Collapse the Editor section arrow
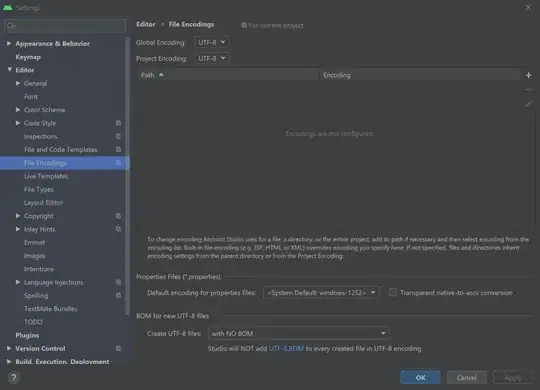The width and height of the screenshot is (540, 390). coord(9,70)
